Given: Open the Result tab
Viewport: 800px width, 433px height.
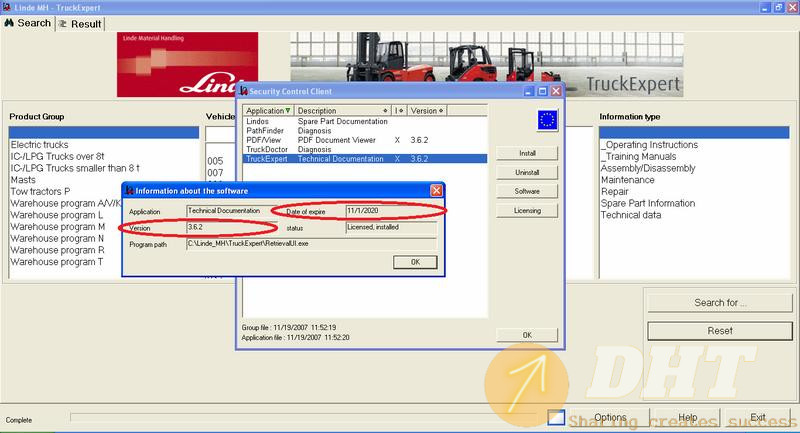Looking at the screenshot, I should pyautogui.click(x=80, y=24).
